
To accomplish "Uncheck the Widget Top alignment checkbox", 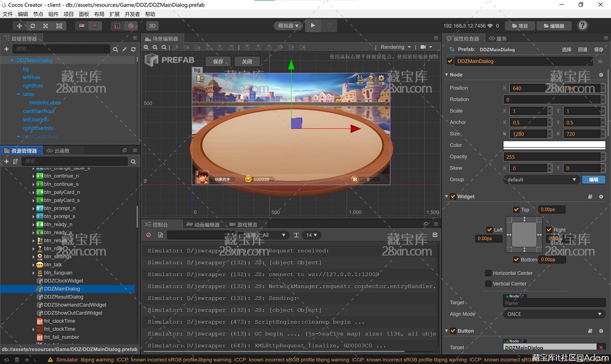I will pyautogui.click(x=516, y=210).
